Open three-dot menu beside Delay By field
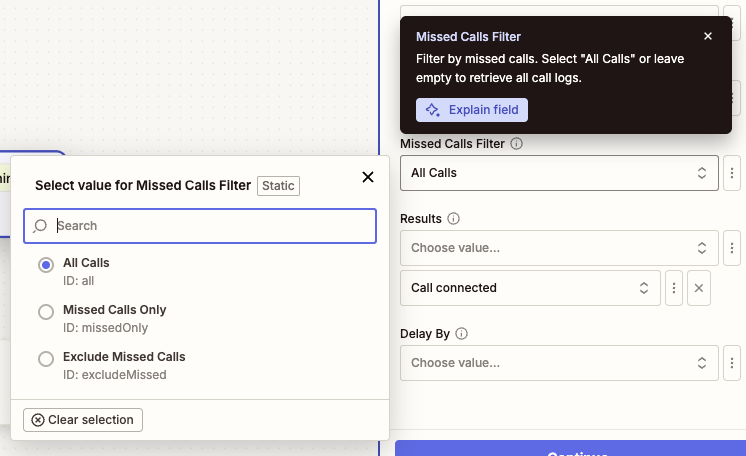Image resolution: width=746 pixels, height=456 pixels. pos(732,363)
